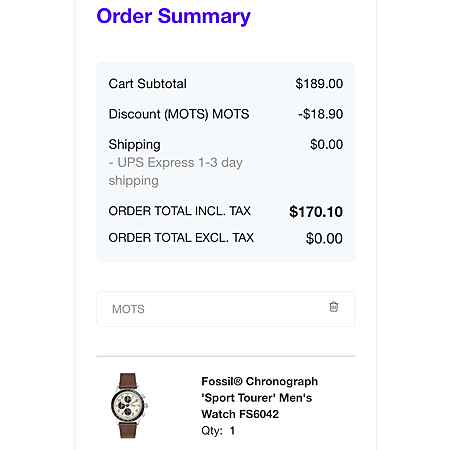The width and height of the screenshot is (450, 450).
Task: Select the $0.00 total excluding tax
Action: point(324,238)
